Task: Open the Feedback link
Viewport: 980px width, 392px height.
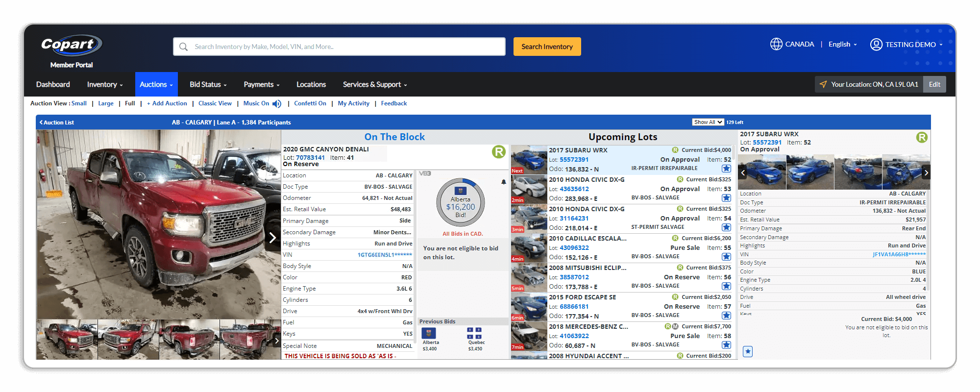Action: (x=394, y=103)
